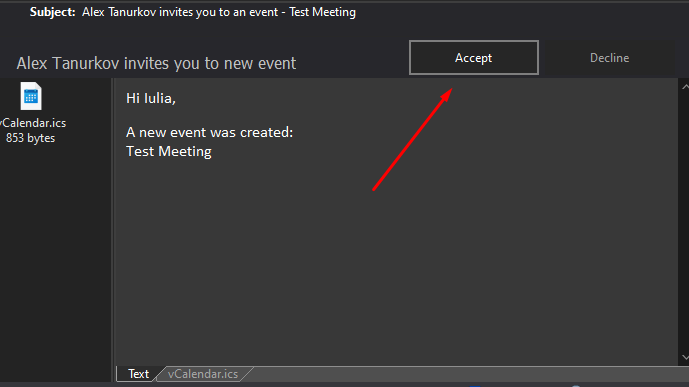Image resolution: width=689 pixels, height=387 pixels.
Task: Open the vCalendar.ics attachment icon
Action: [x=31, y=96]
